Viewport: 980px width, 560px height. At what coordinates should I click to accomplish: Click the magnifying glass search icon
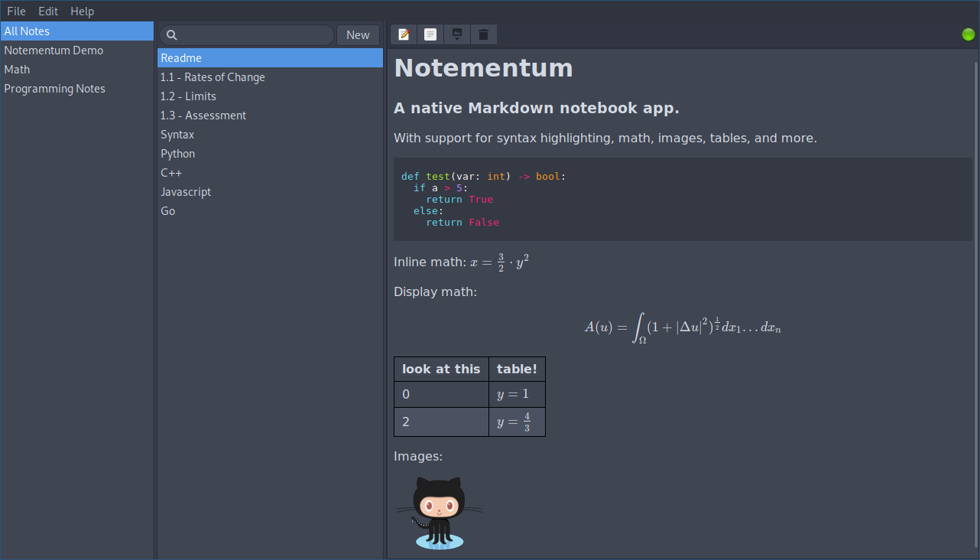click(x=172, y=35)
